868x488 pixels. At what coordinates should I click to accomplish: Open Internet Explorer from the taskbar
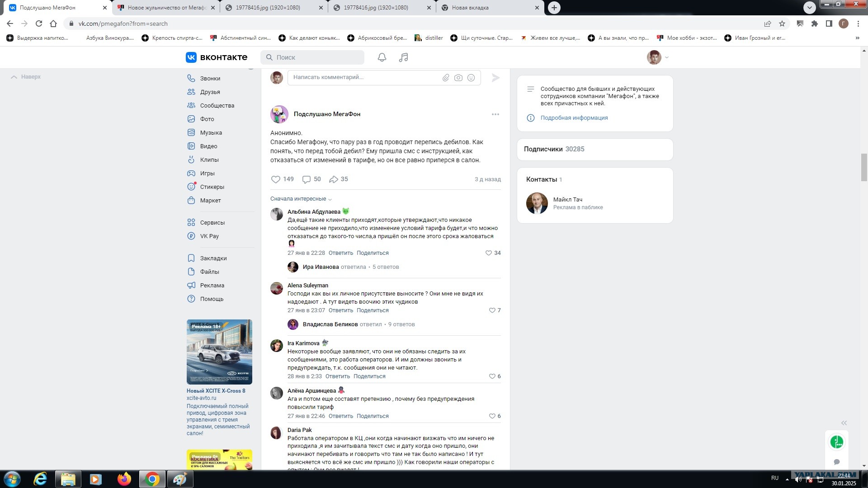tap(41, 479)
